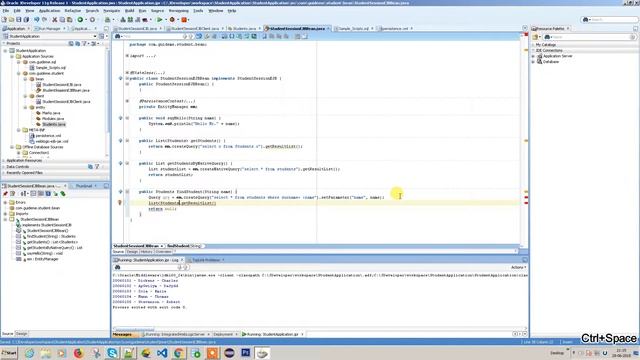Click the green Back navigation icon
The height and width of the screenshot is (360, 640).
[80, 20]
